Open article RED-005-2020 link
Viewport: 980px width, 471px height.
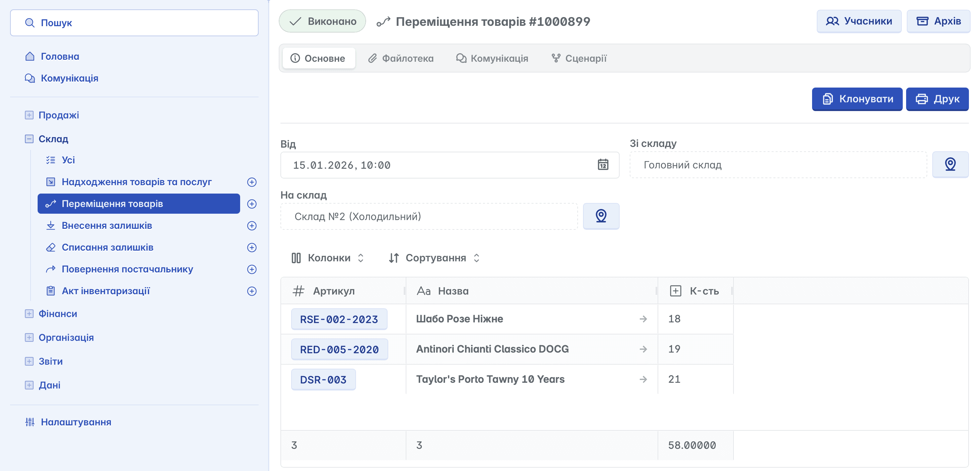(x=339, y=349)
